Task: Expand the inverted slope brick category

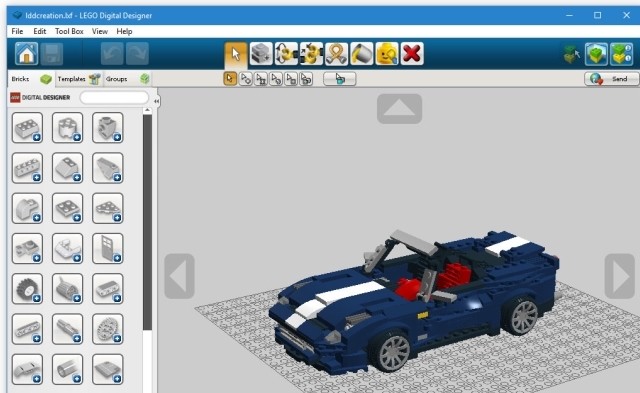Action: 108,168
